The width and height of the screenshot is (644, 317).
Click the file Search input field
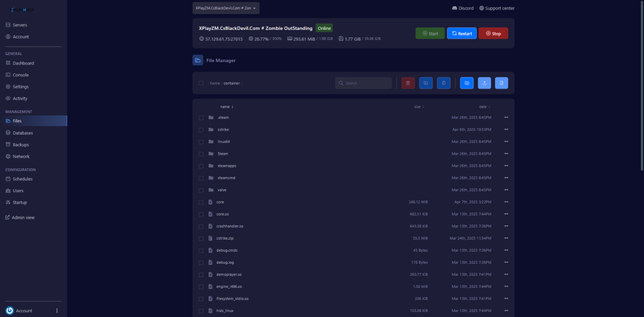coord(364,83)
